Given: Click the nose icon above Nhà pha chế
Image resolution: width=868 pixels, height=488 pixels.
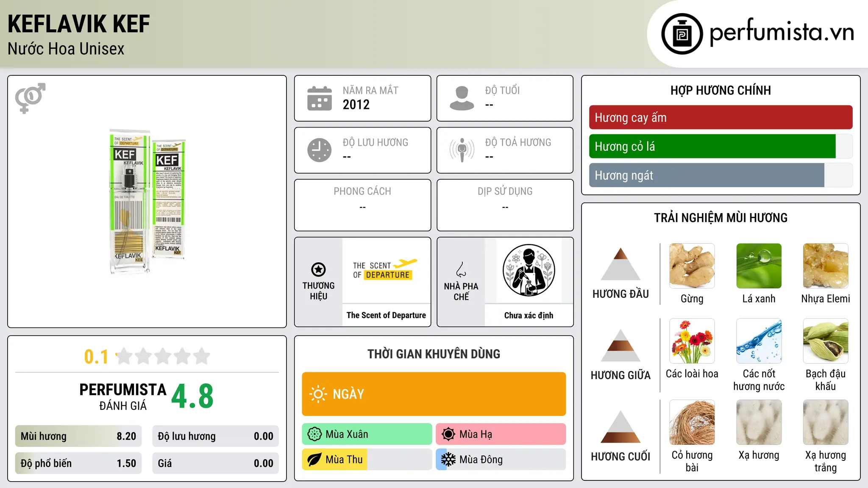Looking at the screenshot, I should (461, 269).
